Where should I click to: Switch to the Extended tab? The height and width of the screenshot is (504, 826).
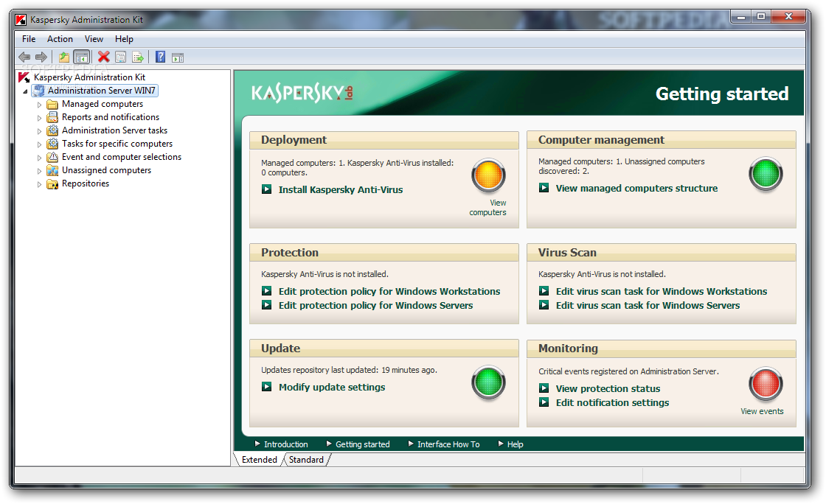[x=259, y=460]
